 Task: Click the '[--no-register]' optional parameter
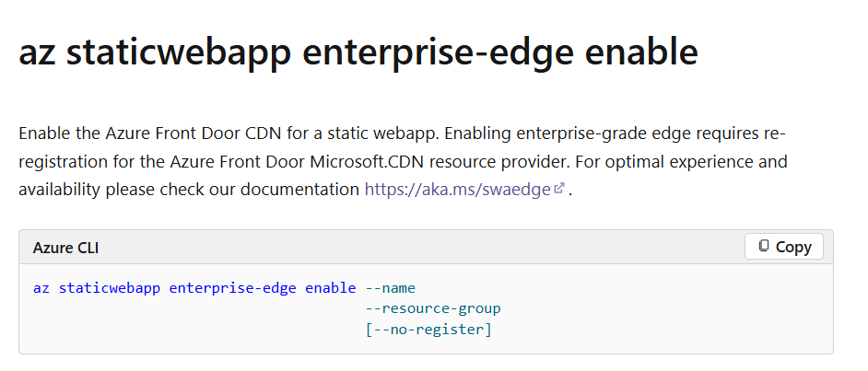(x=428, y=330)
